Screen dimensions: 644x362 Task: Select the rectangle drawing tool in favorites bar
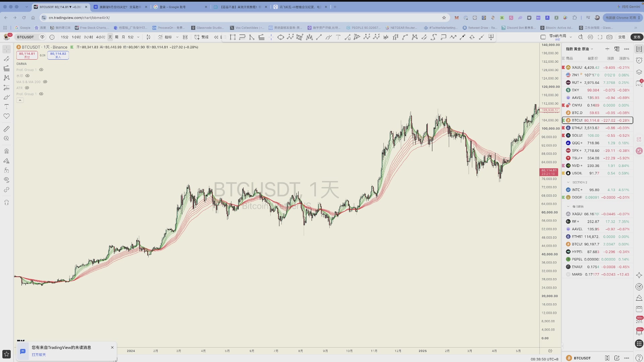[x=233, y=37]
